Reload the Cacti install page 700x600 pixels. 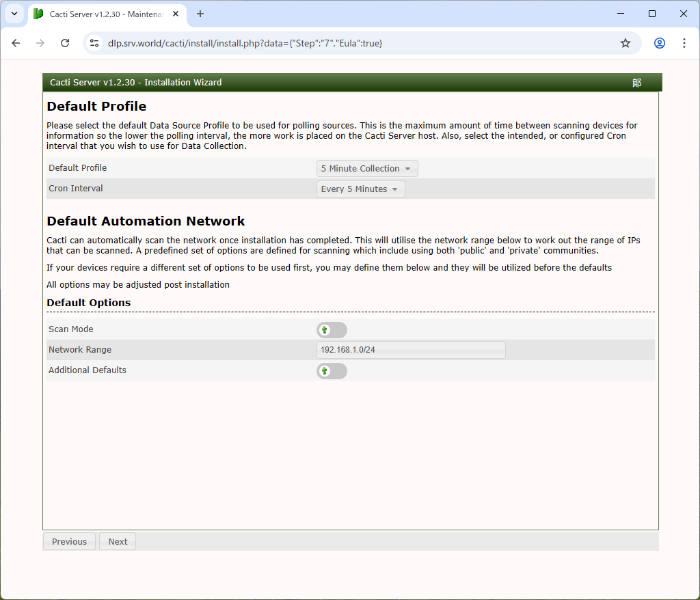tap(65, 43)
